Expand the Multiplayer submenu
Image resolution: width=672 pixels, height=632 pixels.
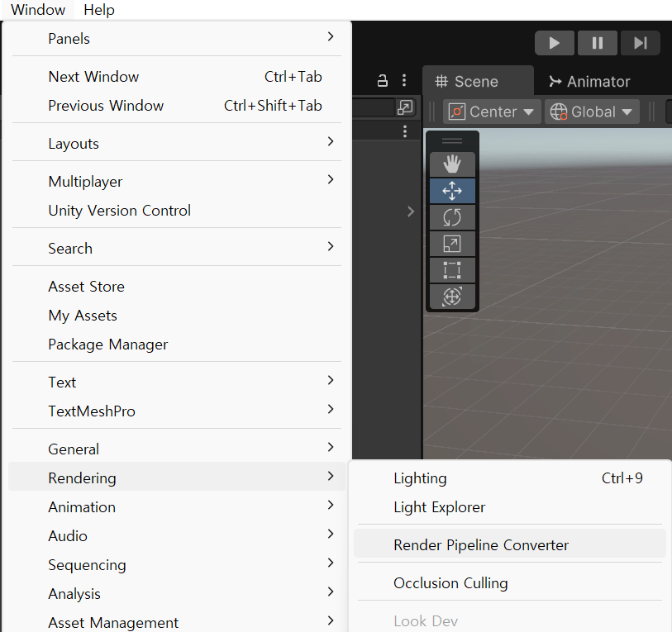[x=177, y=181]
